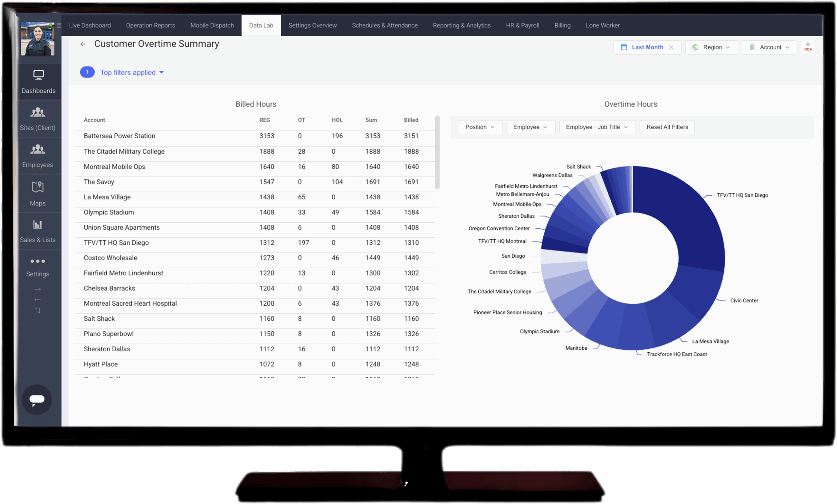Image resolution: width=837 pixels, height=504 pixels.
Task: Toggle the hamburger menu beside profile photo
Action: pos(59,25)
